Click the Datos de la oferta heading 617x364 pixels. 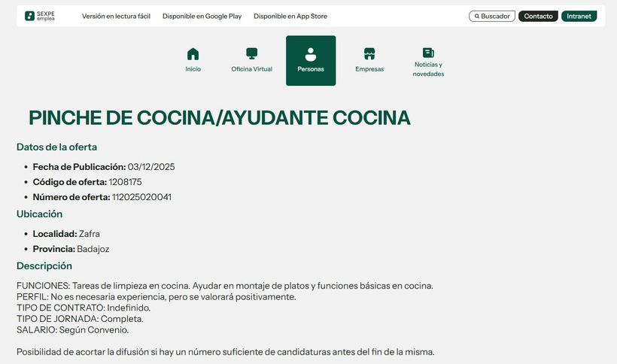pos(56,147)
